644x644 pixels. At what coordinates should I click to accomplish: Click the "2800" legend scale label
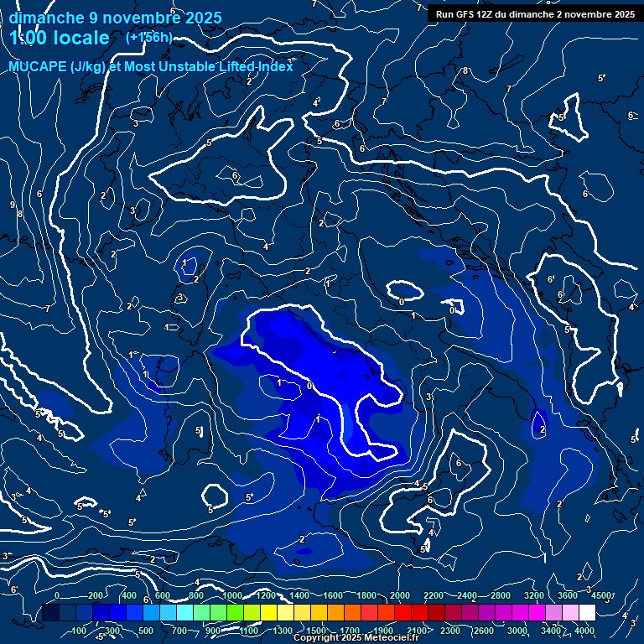(501, 595)
